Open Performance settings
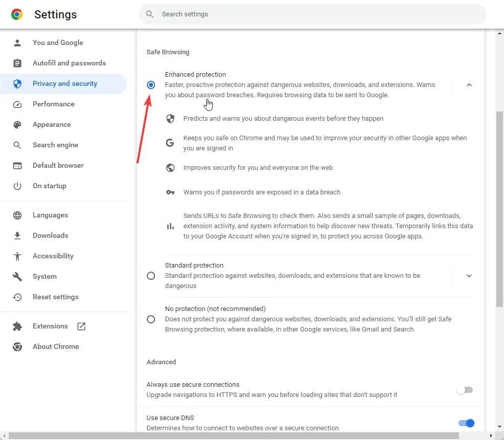Image resolution: width=504 pixels, height=440 pixels. tap(63, 104)
